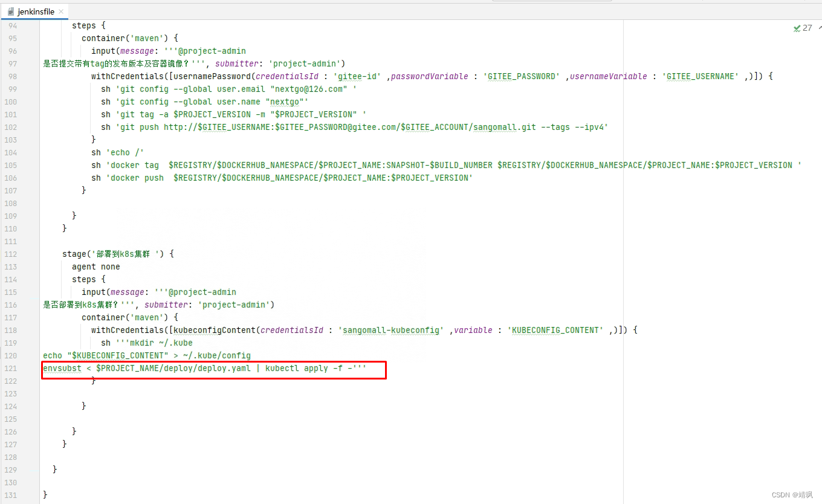Click the envsubst command on line 121
This screenshot has height=504, width=822.
pyautogui.click(x=205, y=368)
